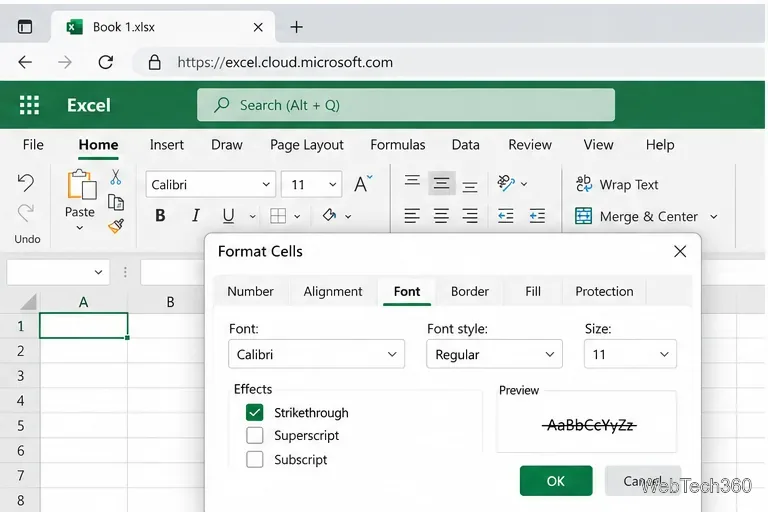Open the Number tab in Format Cells
Viewport: 768px width, 512px height.
(250, 291)
